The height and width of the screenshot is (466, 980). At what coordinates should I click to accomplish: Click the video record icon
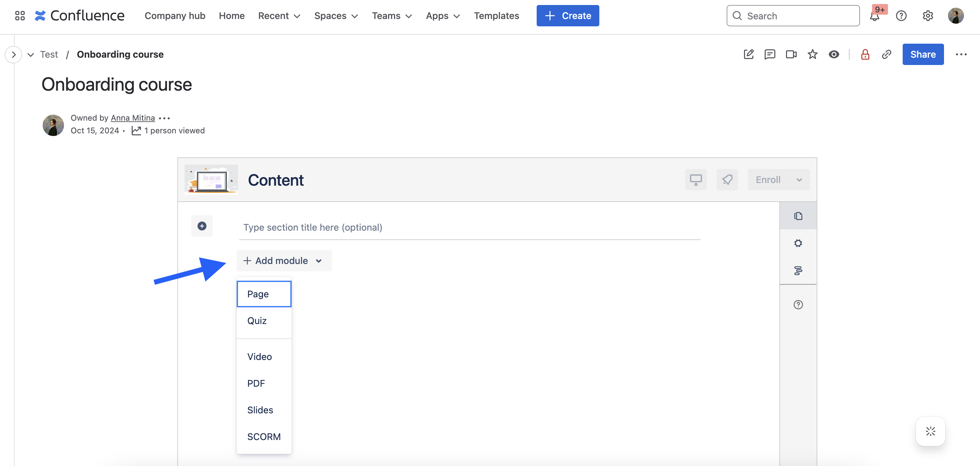[791, 54]
